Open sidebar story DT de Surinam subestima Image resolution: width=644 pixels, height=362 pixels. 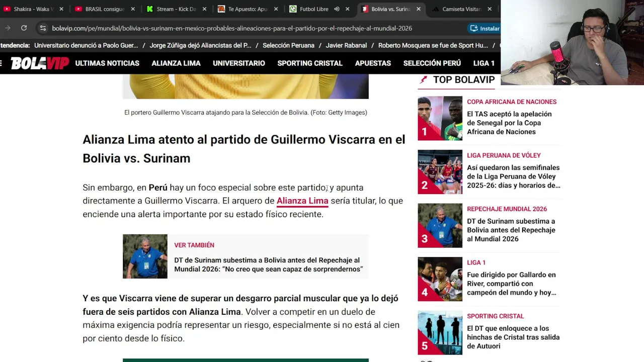pos(511,230)
